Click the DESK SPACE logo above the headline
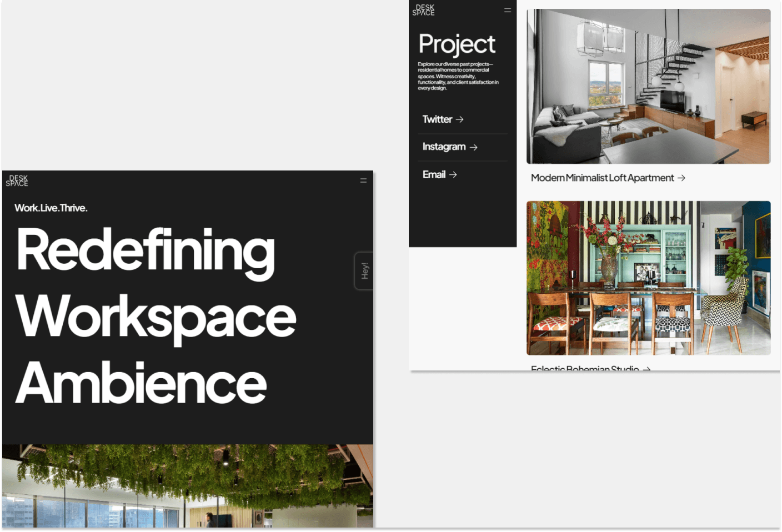Viewport: 782px width, 532px height. click(x=17, y=180)
